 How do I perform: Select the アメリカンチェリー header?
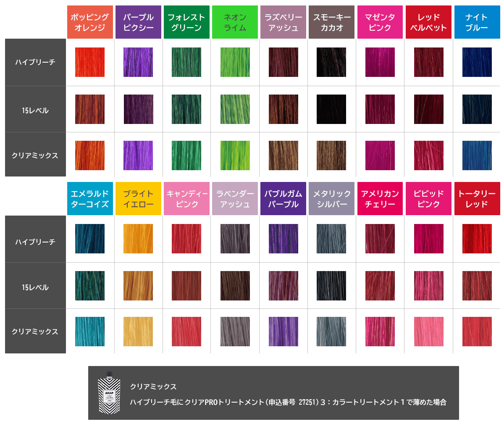380,198
